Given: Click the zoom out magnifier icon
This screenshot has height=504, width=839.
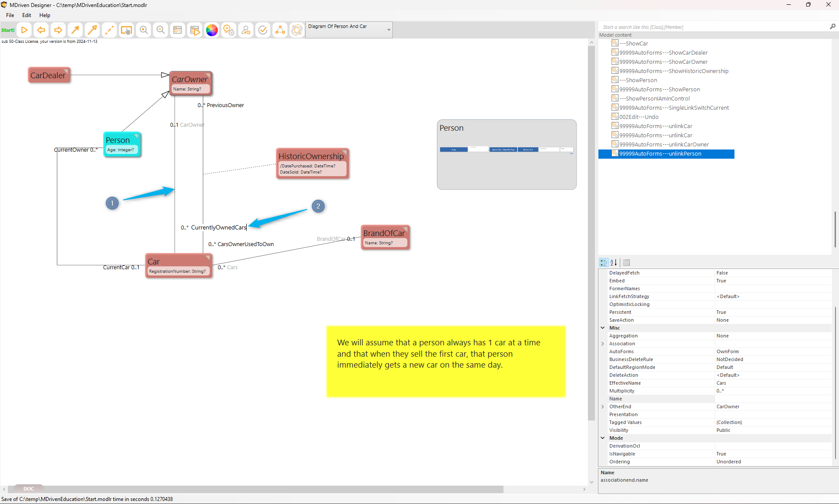Looking at the screenshot, I should click(161, 30).
